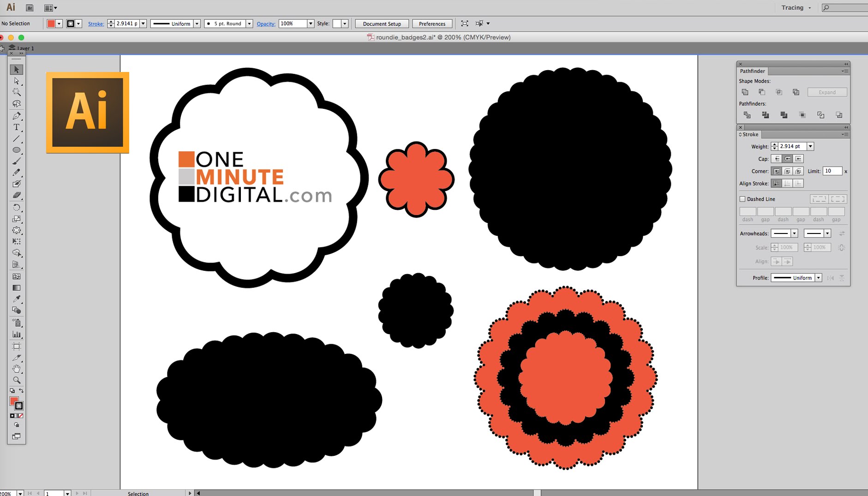Toggle Round Cap in the Stroke panel
Viewport: 868px width, 496px height.
[x=787, y=158]
